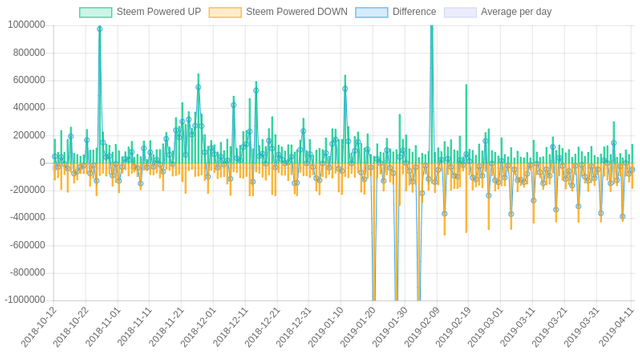Screen dimensions: 640x361
Task: Select the Difference peak point near 2018-10-26
Action: tap(100, 29)
